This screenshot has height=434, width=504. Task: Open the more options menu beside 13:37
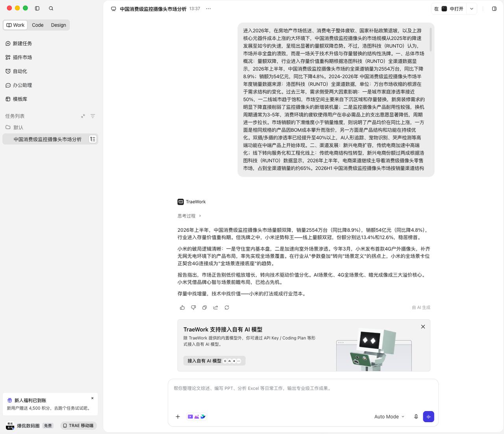tap(208, 9)
